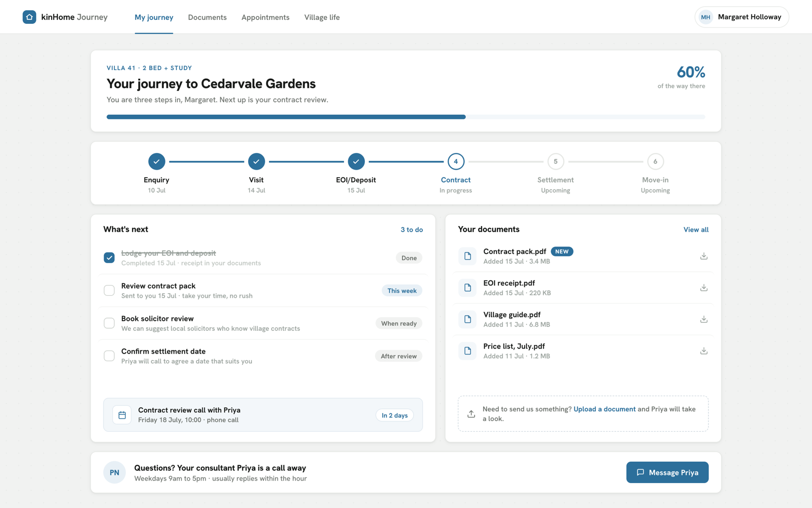
Task: Select the Move-in step 6 circle
Action: coord(655,162)
